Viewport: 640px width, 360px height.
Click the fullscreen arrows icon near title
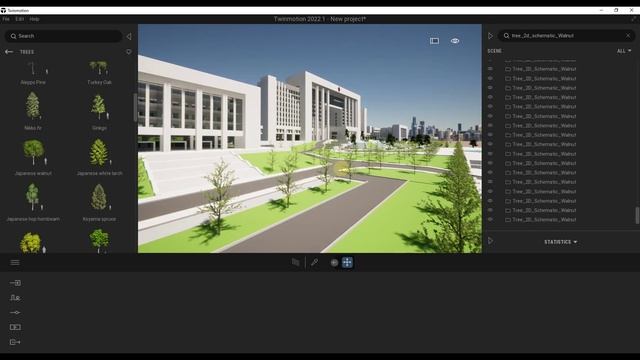click(x=633, y=19)
